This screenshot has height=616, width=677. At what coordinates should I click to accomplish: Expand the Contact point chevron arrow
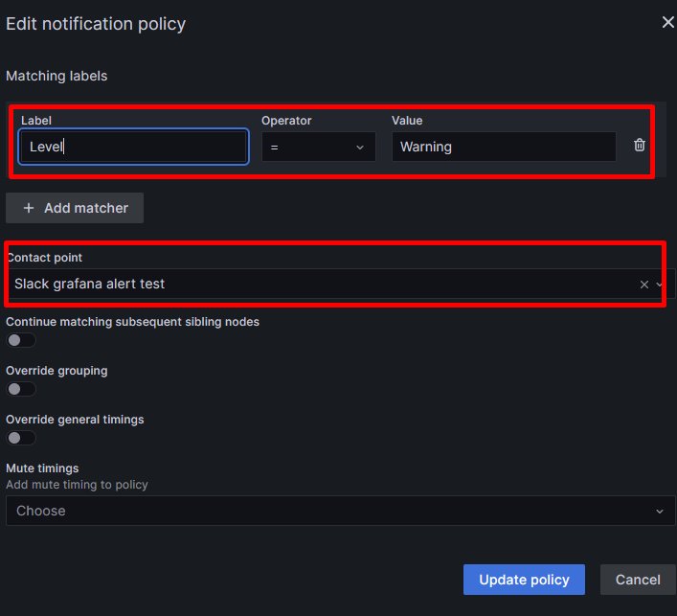coord(659,285)
